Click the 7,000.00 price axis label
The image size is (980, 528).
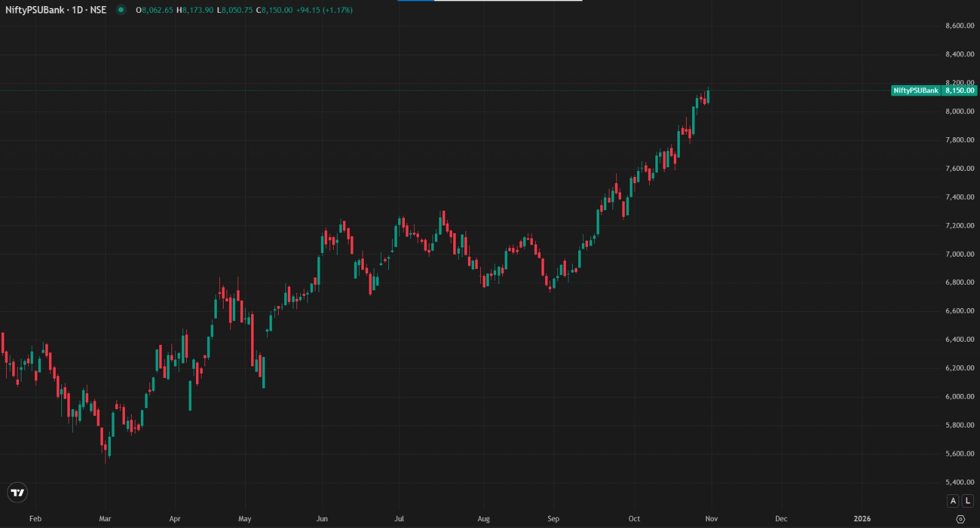tap(960, 254)
